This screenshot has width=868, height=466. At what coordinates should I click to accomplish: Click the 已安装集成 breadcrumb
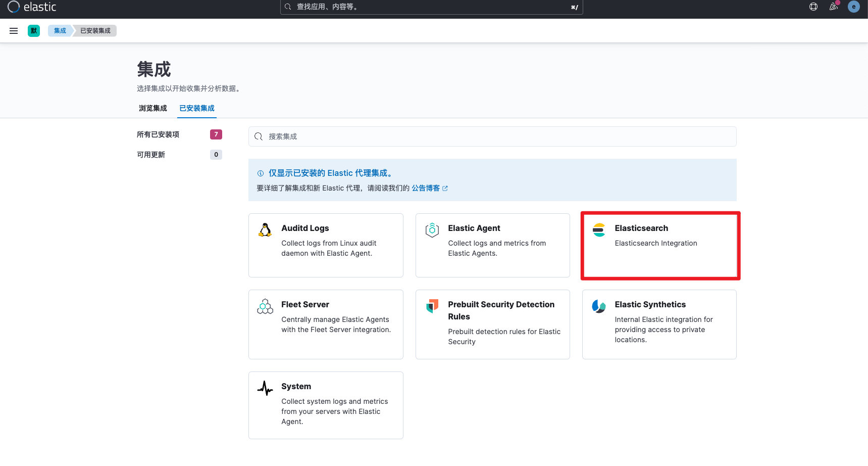point(95,31)
